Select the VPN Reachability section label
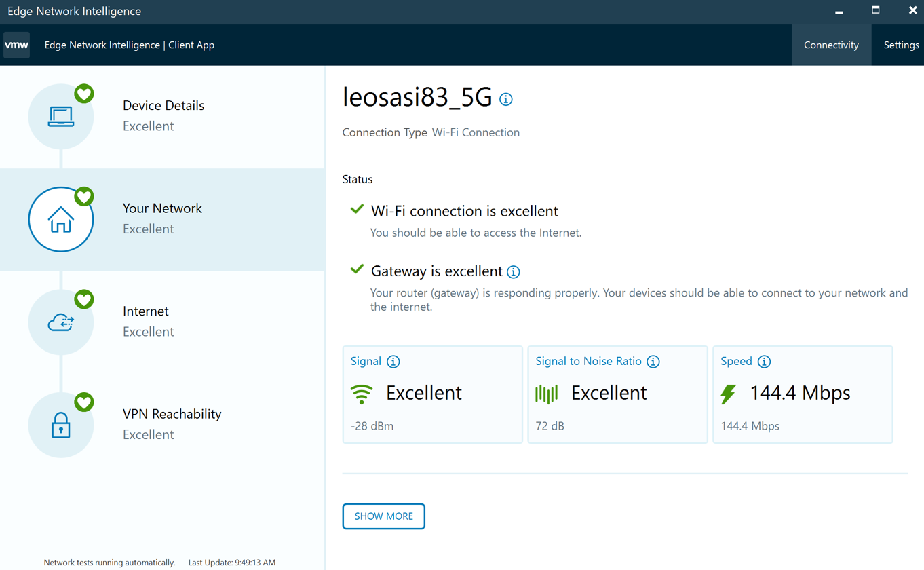 [172, 414]
